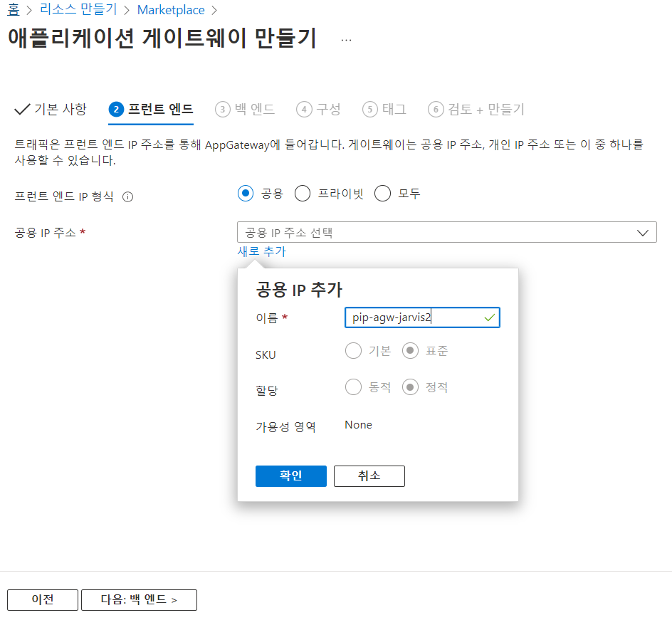Open the ellipsis menu beside the page title
This screenshot has width=672, height=620.
pos(346,41)
